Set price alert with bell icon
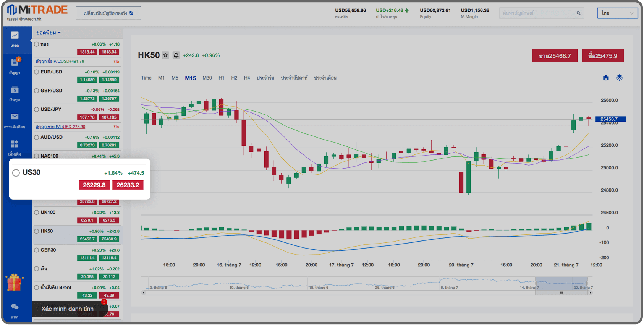 (x=176, y=55)
